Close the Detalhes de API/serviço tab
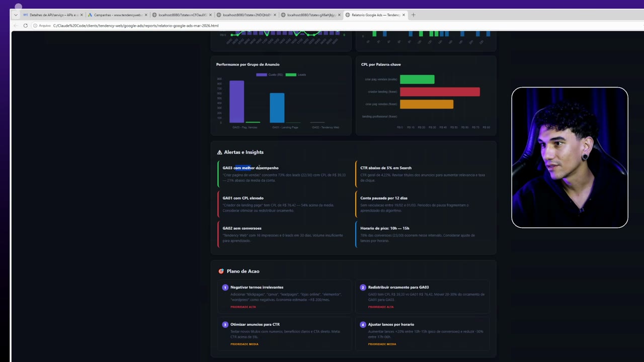The height and width of the screenshot is (362, 644). point(82,15)
